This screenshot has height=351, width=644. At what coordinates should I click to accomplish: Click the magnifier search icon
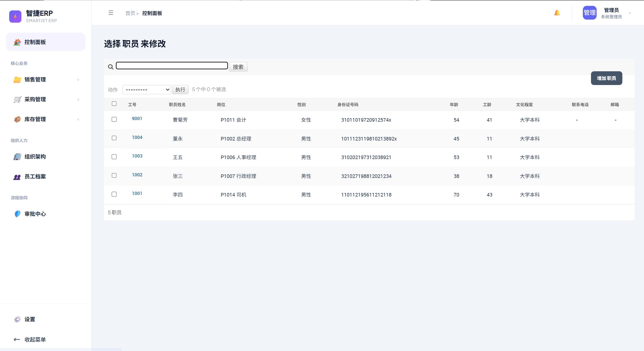111,67
